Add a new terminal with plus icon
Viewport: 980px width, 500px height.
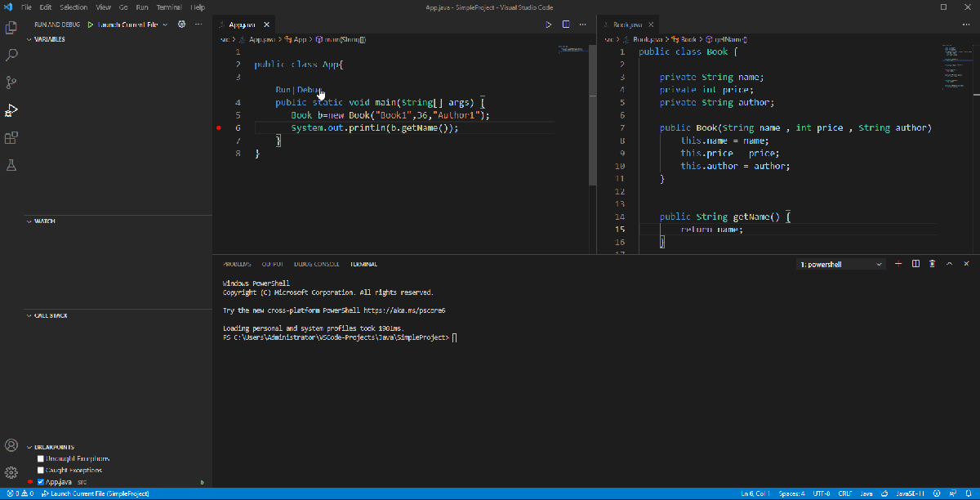pos(898,264)
